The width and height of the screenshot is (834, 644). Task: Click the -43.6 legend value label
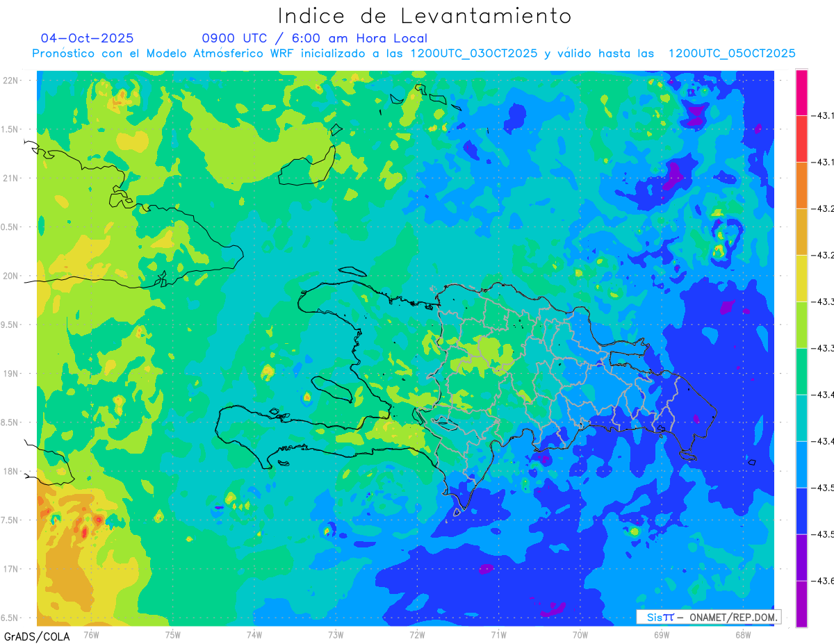[x=824, y=581]
